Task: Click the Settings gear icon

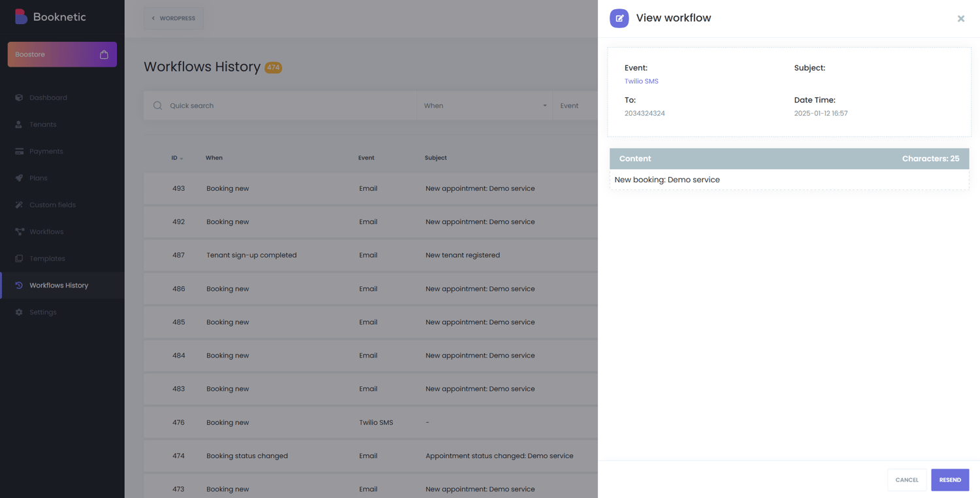Action: pos(19,312)
